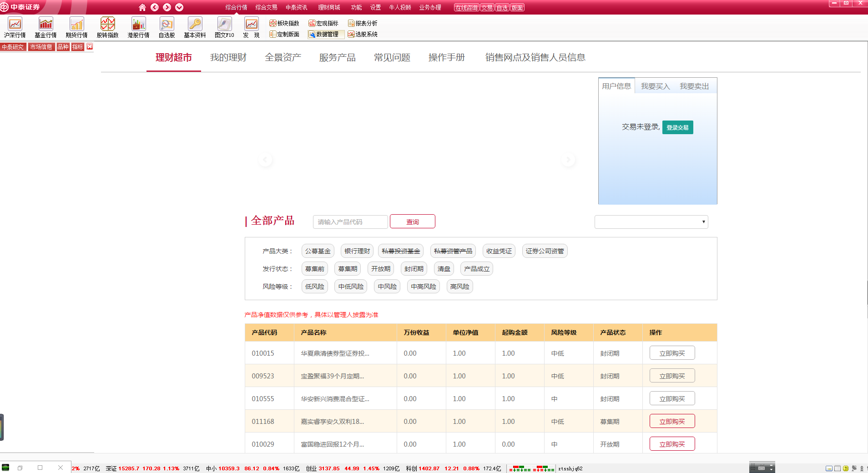Click the 登录交易 button
This screenshot has width=868, height=473.
pyautogui.click(x=677, y=127)
